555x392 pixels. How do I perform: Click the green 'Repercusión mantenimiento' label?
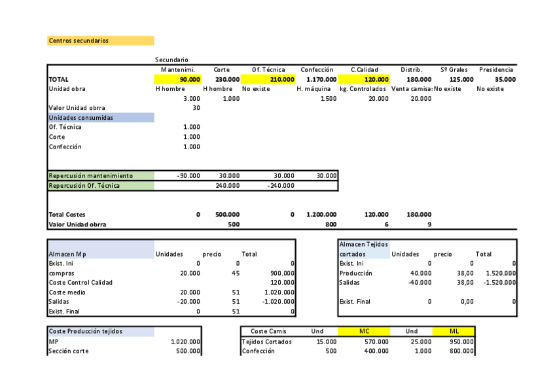coord(100,175)
